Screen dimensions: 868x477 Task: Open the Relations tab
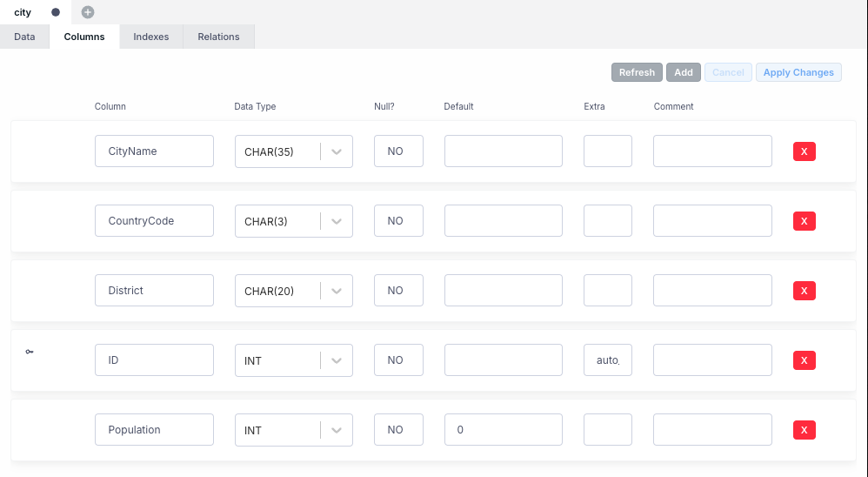click(218, 37)
